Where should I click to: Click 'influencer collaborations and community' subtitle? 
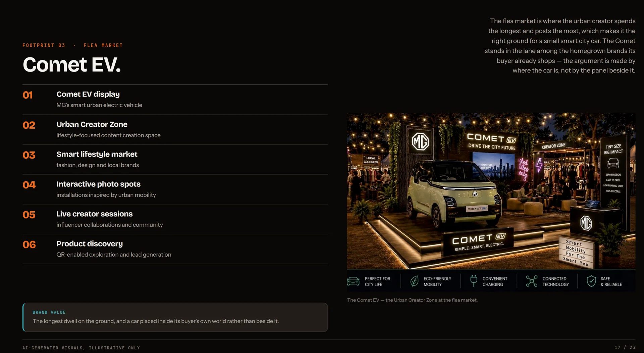click(110, 225)
